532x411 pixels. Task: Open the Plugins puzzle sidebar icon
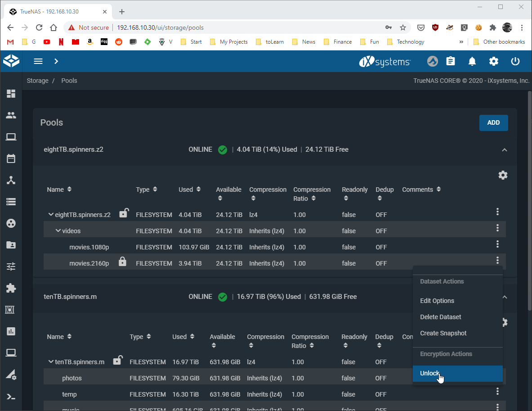click(x=11, y=288)
